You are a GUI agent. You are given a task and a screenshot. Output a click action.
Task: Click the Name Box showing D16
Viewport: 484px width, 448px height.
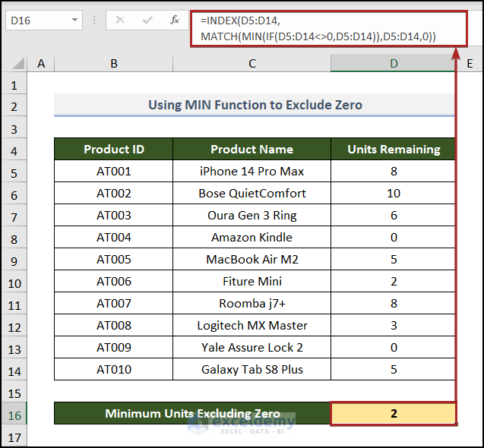pos(44,21)
